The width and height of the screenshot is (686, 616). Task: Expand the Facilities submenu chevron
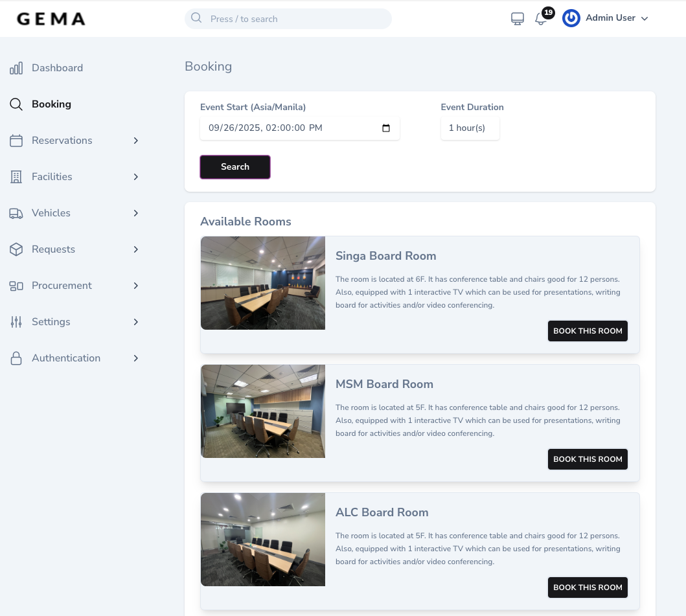click(x=136, y=177)
